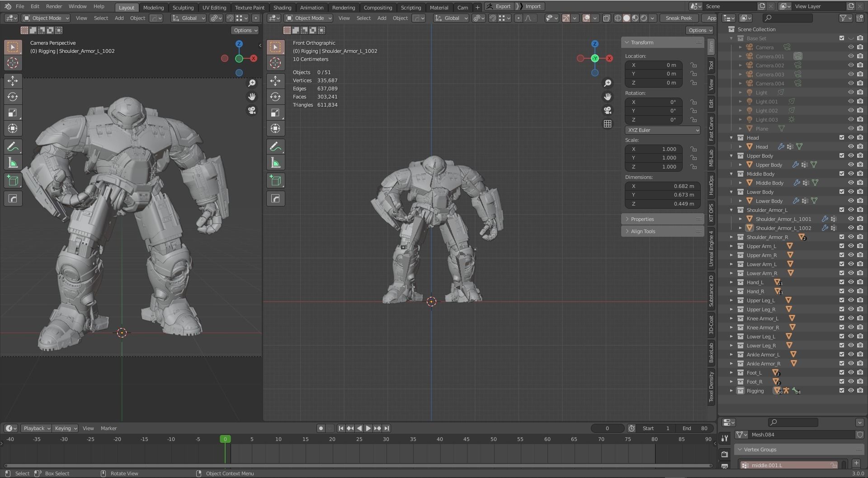Viewport: 868px width, 478px height.
Task: Select the Add Cube tool in the right viewport
Action: (x=275, y=181)
